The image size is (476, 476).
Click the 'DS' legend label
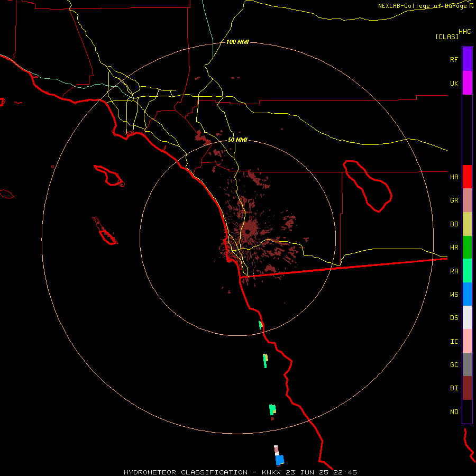click(x=454, y=318)
